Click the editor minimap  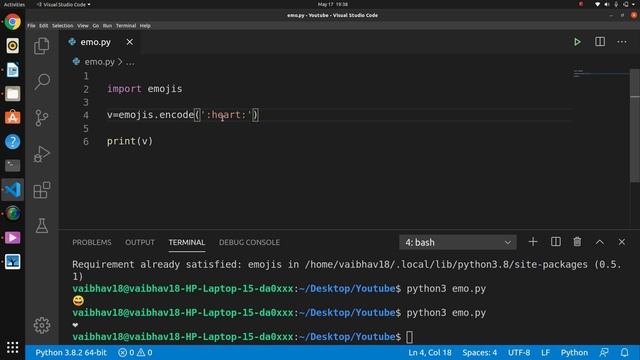600,74
